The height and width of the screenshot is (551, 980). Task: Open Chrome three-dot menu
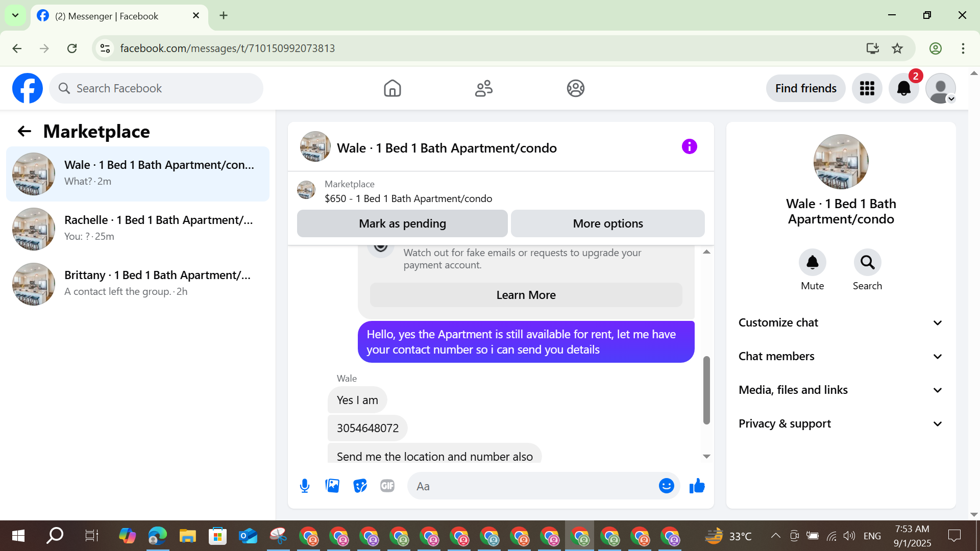coord(963,48)
